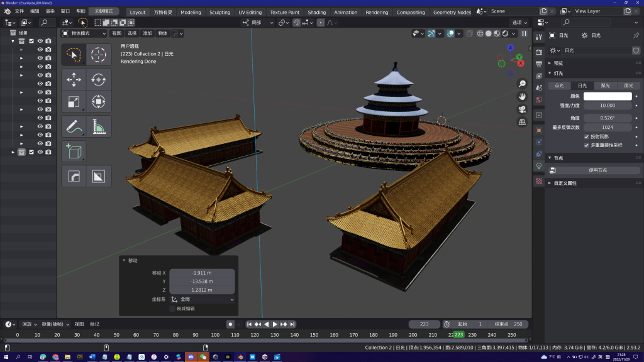This screenshot has height=362, width=644.
Task: Switch perspective/orthographic with the grid gizmo
Action: click(522, 122)
